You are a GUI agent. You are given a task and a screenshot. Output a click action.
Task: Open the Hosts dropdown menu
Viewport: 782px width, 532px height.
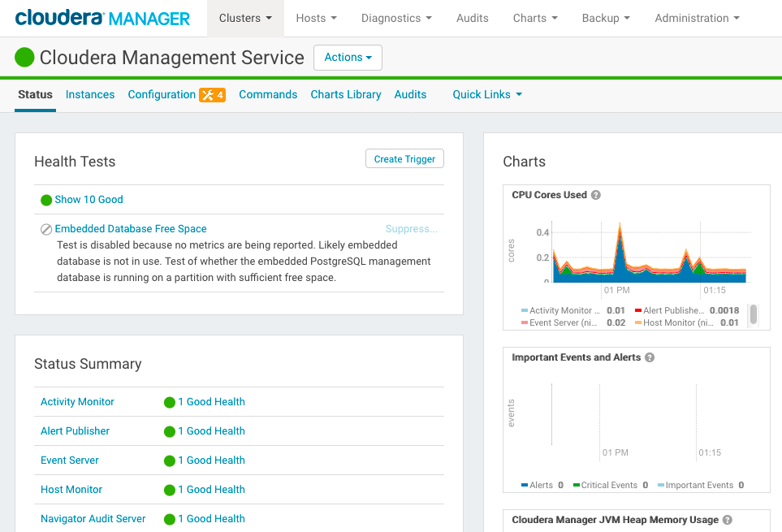pyautogui.click(x=316, y=18)
